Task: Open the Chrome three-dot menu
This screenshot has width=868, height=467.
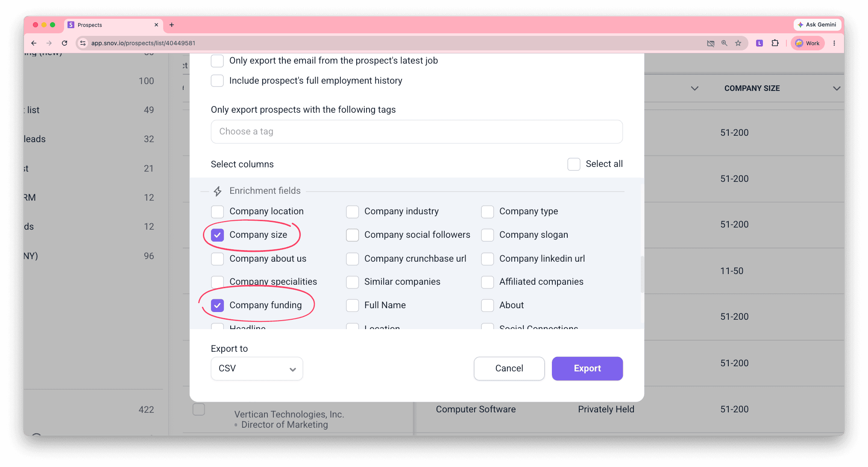Action: [834, 43]
